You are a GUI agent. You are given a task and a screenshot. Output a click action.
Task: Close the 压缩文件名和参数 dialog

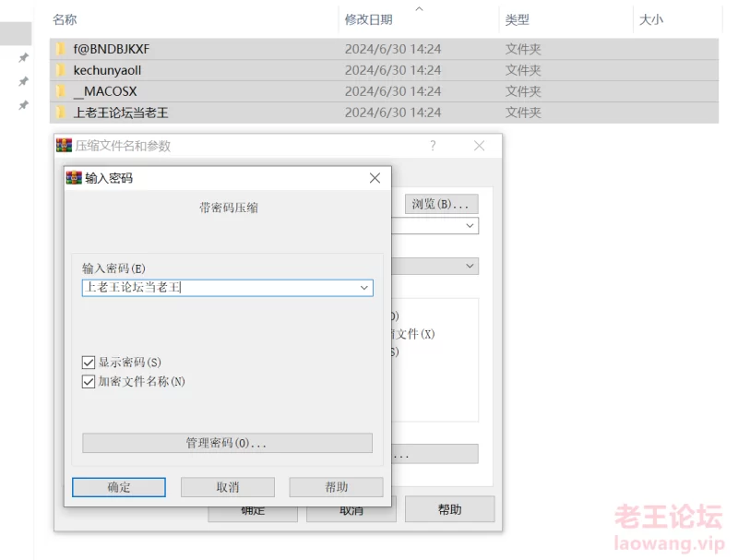479,146
